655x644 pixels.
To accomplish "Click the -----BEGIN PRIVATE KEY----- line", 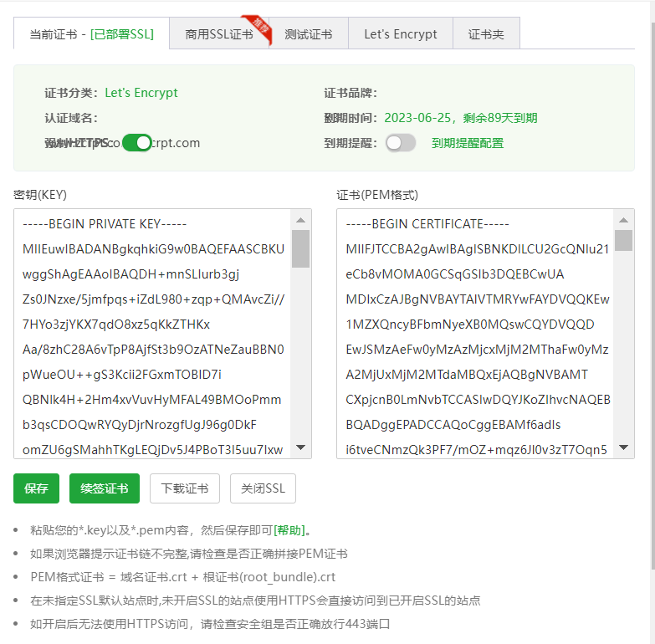I will tap(105, 224).
